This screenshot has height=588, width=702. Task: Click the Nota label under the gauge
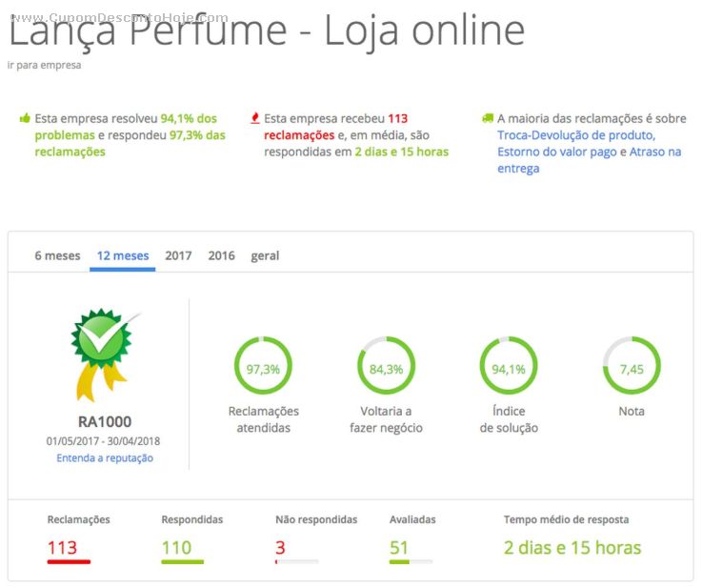tap(632, 411)
